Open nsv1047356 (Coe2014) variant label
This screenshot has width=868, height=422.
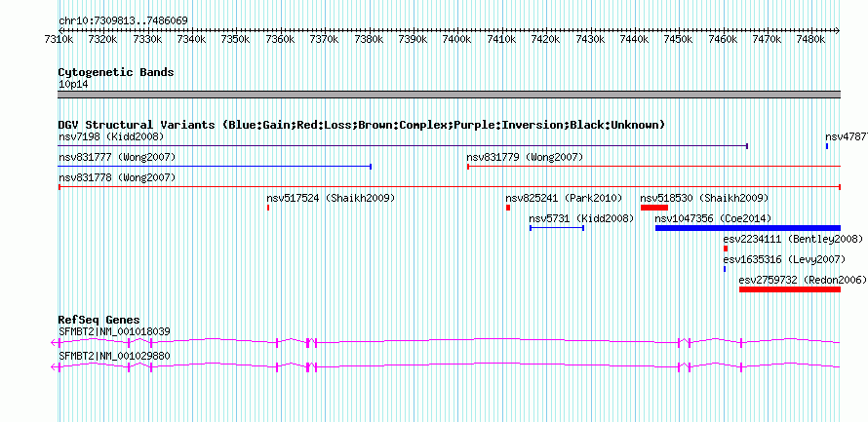point(713,218)
